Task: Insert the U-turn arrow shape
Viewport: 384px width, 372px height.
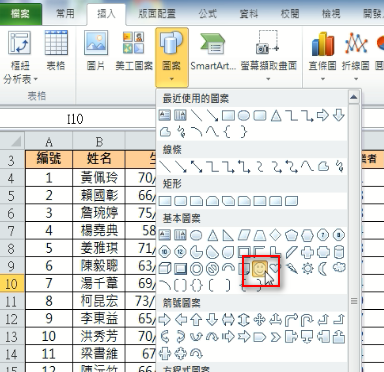Action: click(307, 320)
